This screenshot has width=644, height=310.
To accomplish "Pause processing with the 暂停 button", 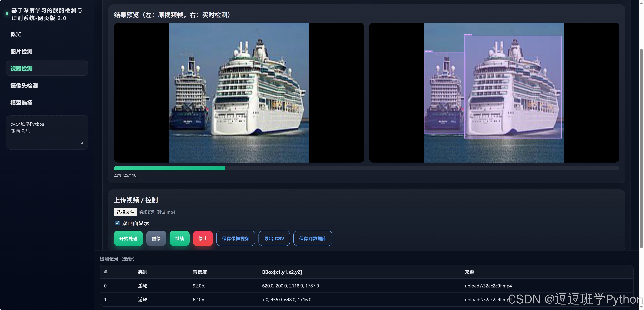I will [156, 238].
